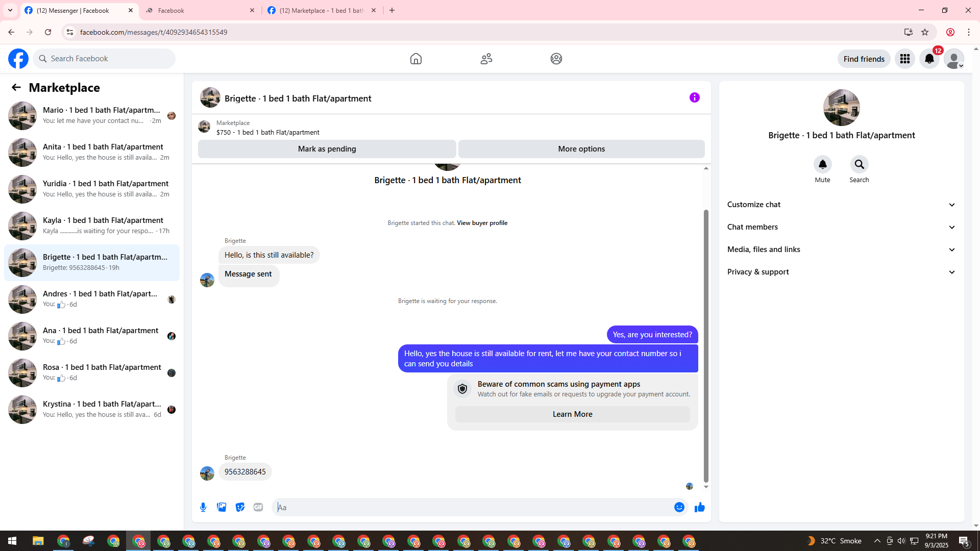Search within the Brigette conversation
This screenshot has width=980, height=551.
[x=860, y=164]
